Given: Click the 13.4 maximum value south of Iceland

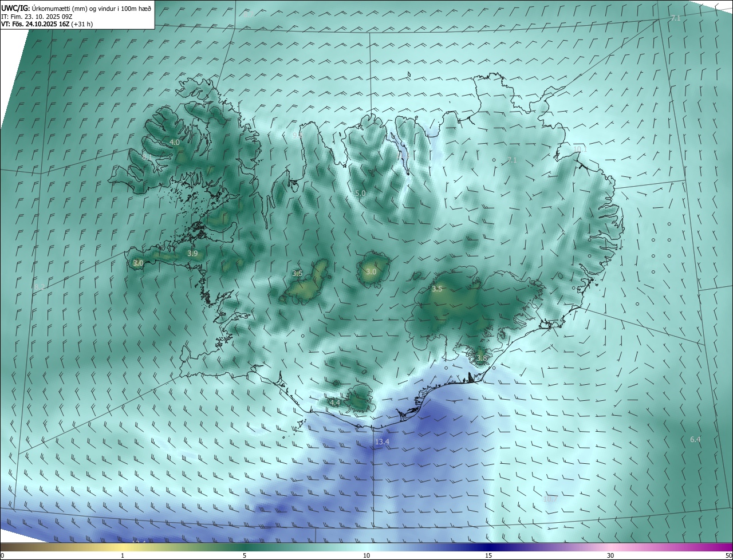Looking at the screenshot, I should click(382, 442).
